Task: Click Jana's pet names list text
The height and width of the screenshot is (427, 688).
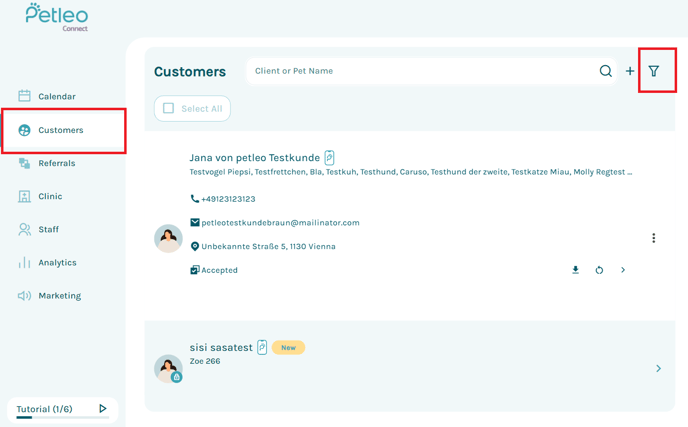Action: (x=411, y=172)
